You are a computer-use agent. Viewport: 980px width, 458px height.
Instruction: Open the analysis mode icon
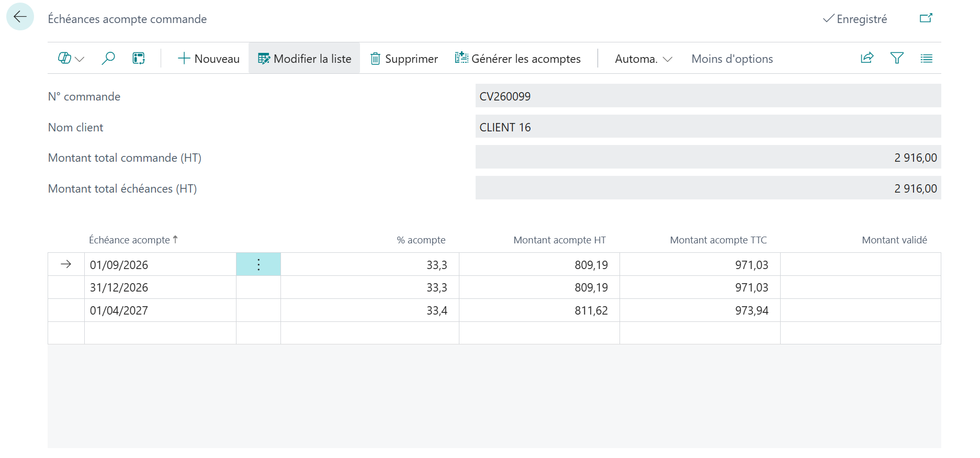139,59
